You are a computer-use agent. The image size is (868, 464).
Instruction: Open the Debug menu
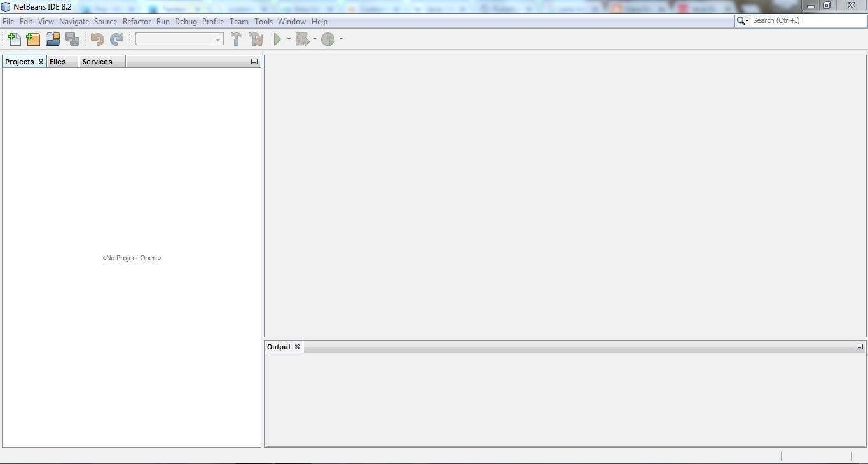coord(186,22)
